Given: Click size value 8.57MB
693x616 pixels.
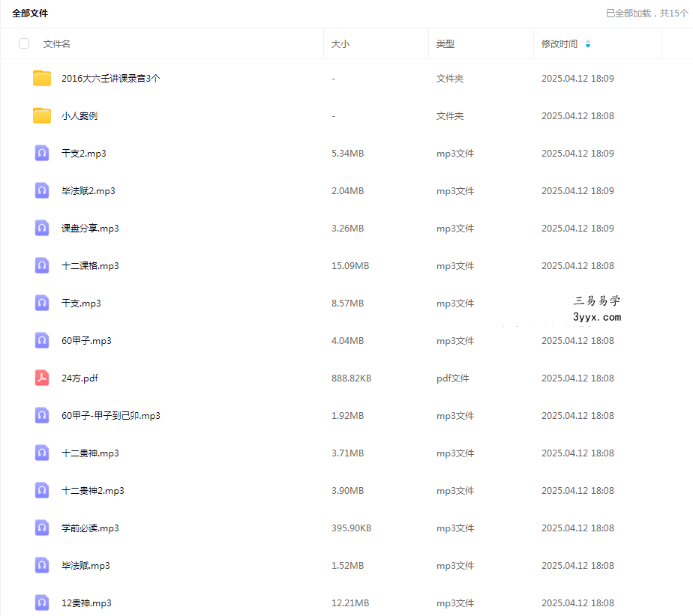Looking at the screenshot, I should (348, 304).
